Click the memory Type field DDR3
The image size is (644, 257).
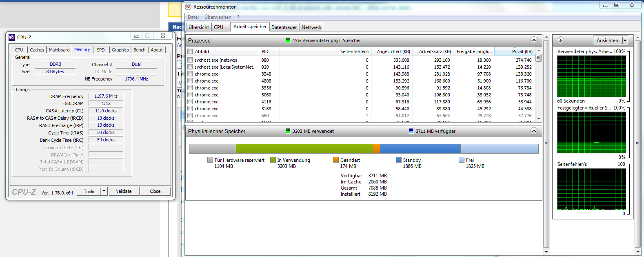tap(55, 64)
